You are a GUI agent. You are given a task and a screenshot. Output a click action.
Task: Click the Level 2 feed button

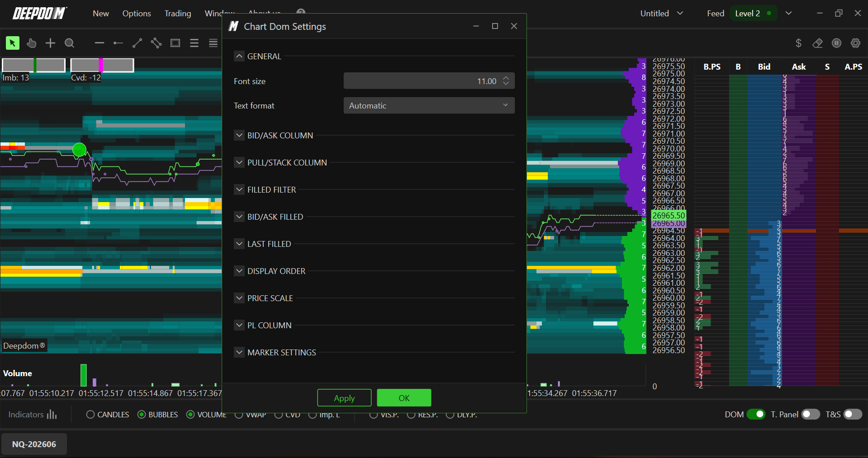click(x=754, y=14)
